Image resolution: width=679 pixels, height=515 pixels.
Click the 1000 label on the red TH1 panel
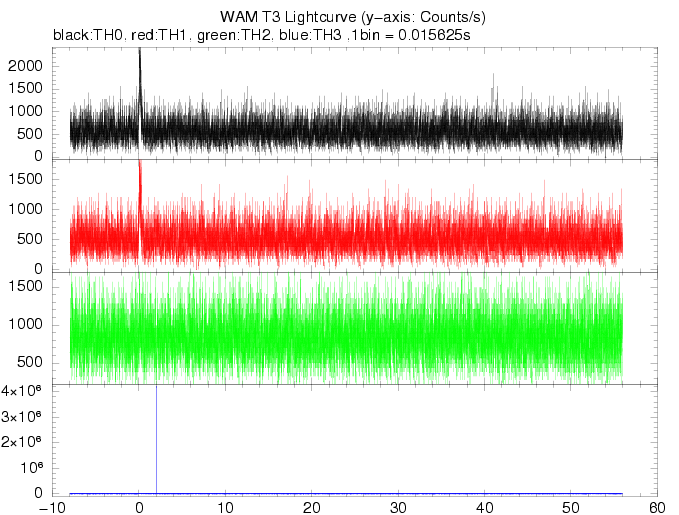(x=26, y=209)
